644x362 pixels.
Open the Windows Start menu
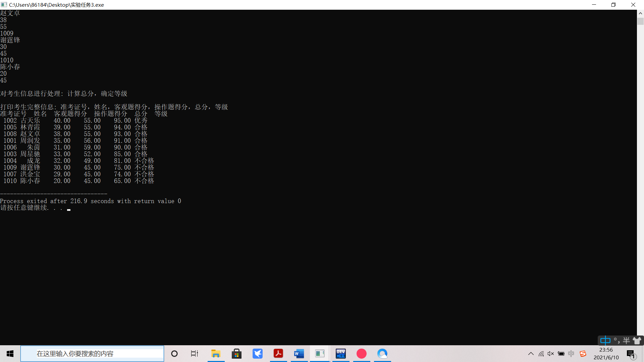10,354
